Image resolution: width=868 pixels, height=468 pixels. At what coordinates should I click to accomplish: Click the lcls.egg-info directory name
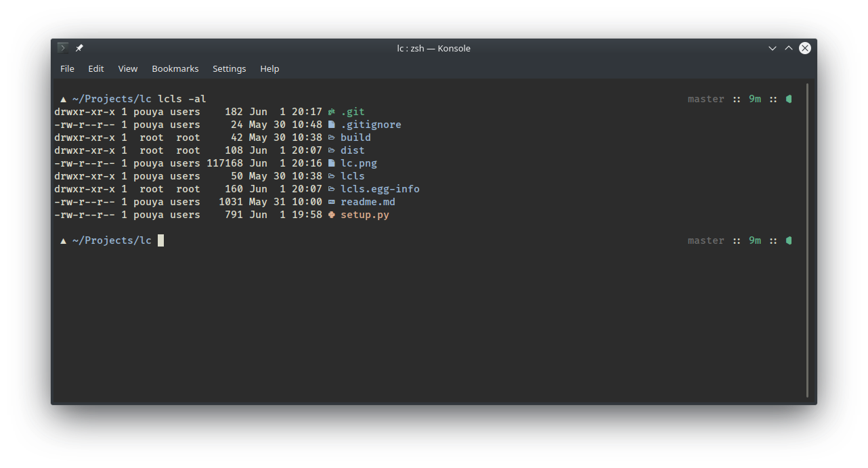[380, 189]
